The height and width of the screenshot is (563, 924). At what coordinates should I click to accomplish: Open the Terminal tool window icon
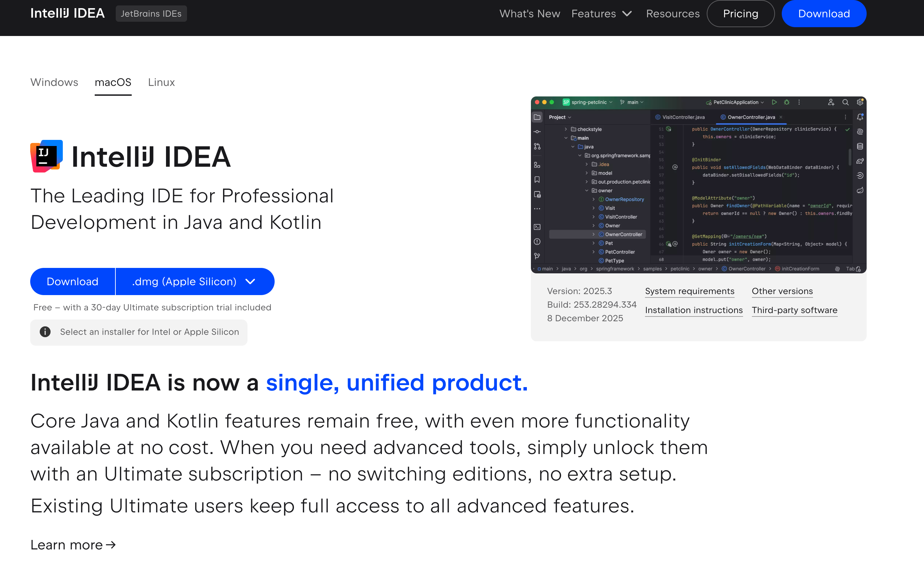point(537,227)
